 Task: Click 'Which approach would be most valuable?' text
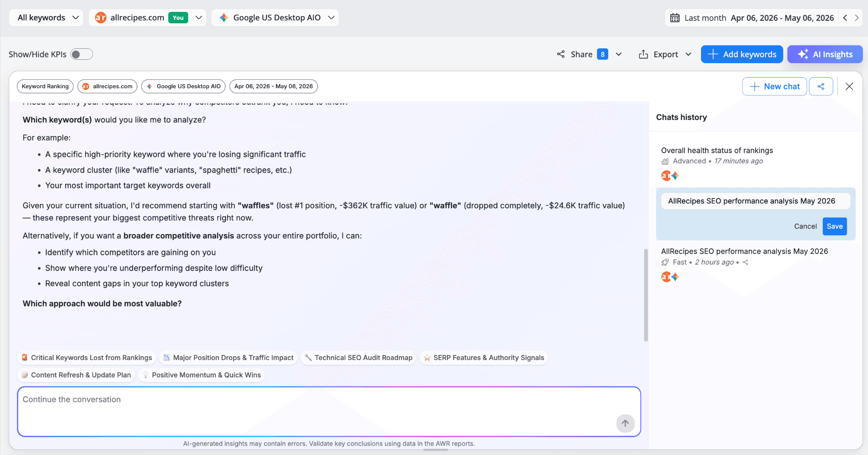pyautogui.click(x=102, y=304)
